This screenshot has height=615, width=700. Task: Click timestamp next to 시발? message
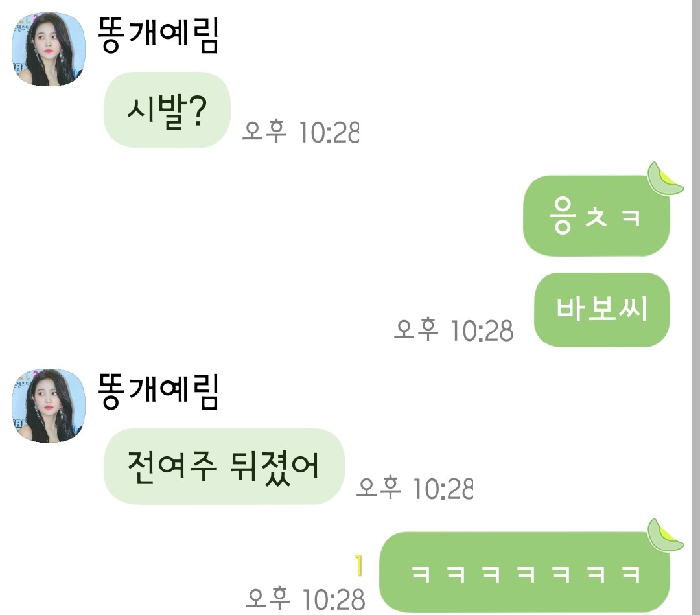pyautogui.click(x=301, y=132)
